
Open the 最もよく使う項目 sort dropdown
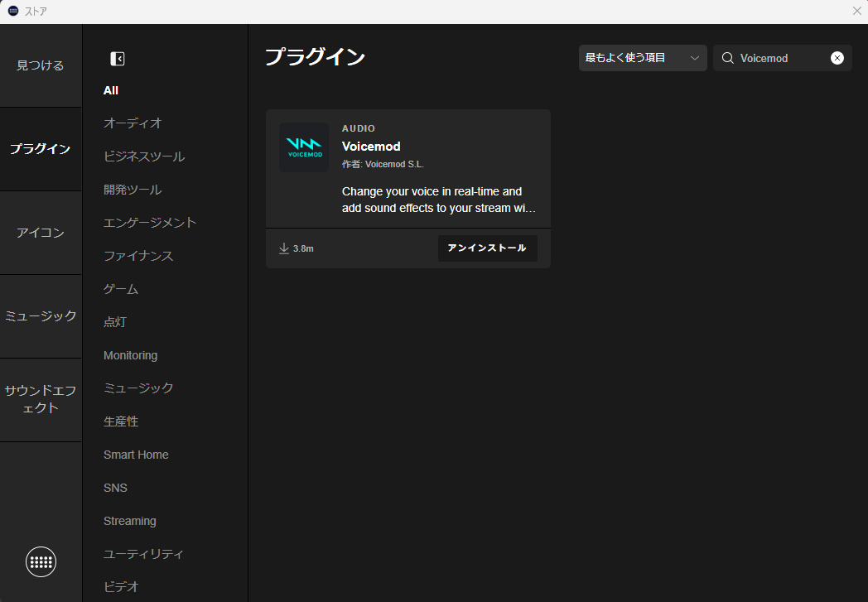643,58
